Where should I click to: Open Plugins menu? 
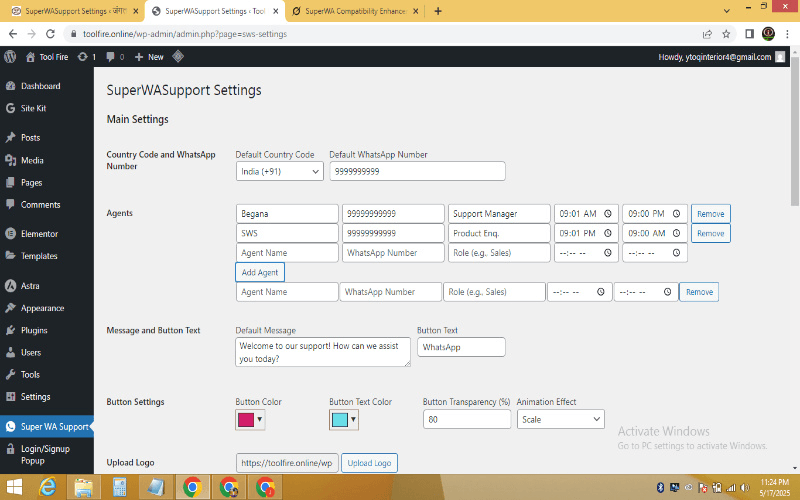point(34,330)
